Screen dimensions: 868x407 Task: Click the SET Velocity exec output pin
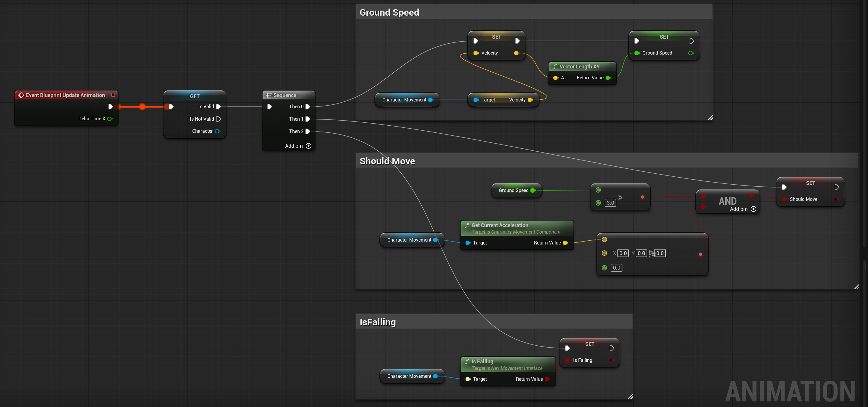[517, 41]
